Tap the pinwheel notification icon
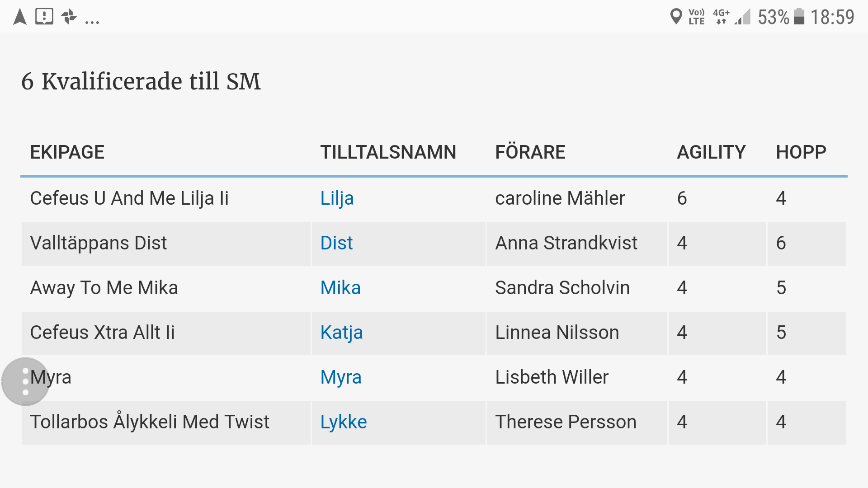 point(69,17)
